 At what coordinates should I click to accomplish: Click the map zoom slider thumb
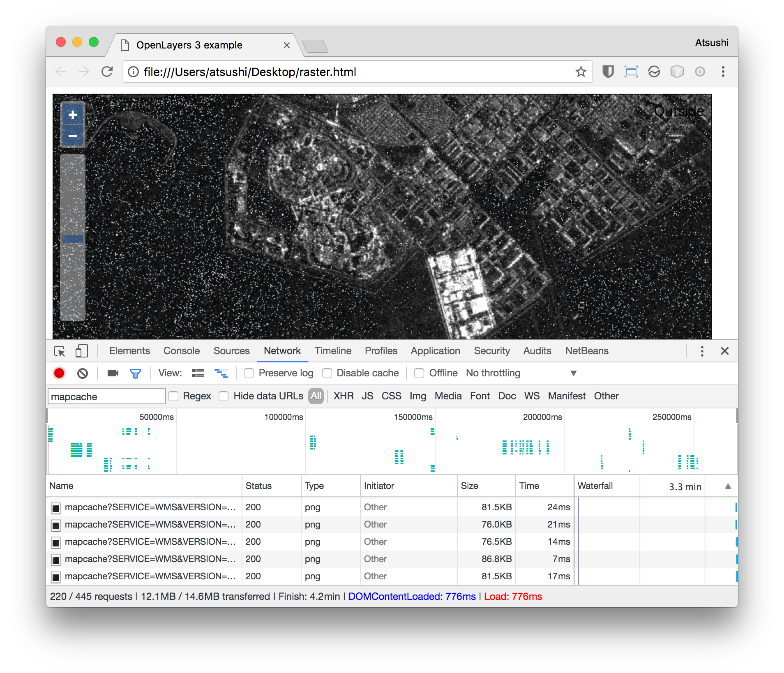(73, 239)
